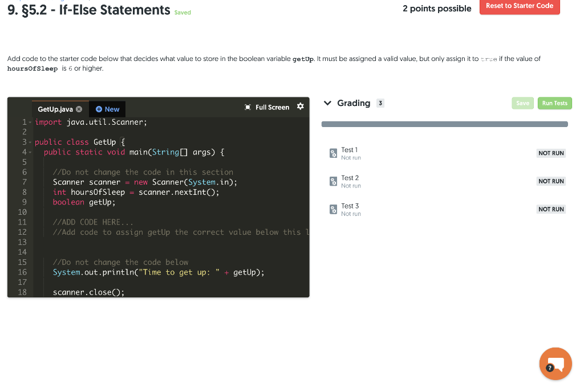Collapse the Grading section chevron
Screen dimensions: 584x392
click(x=327, y=103)
